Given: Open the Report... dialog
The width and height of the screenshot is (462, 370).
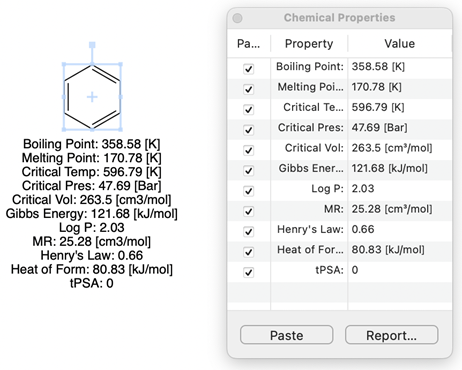Looking at the screenshot, I should pos(391,335).
